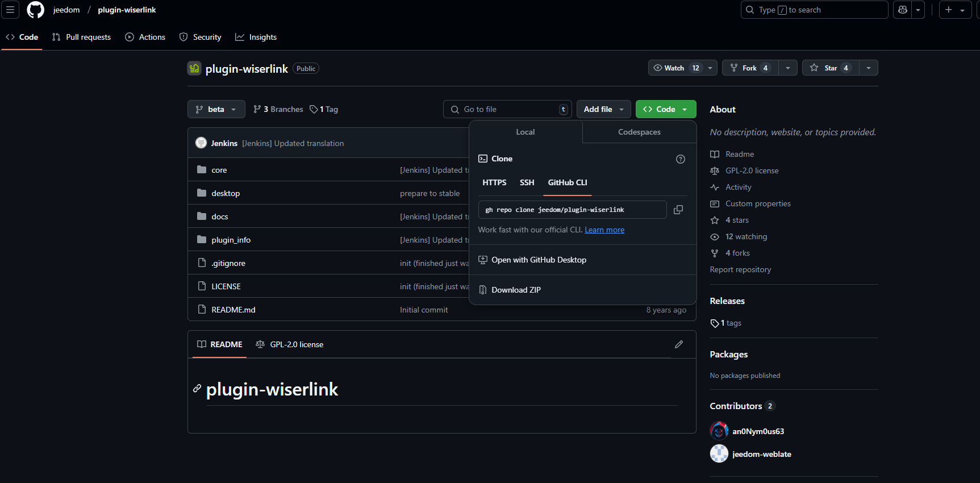Open the LICENSE file
Viewport: 980px width, 483px height.
point(226,286)
